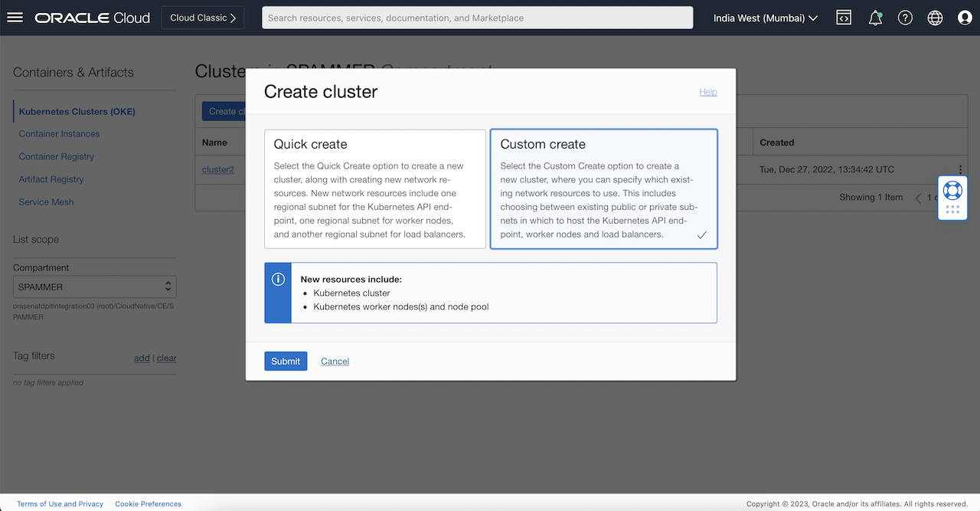980x511 pixels.
Task: Open Container Registry in sidebar
Action: pos(56,156)
